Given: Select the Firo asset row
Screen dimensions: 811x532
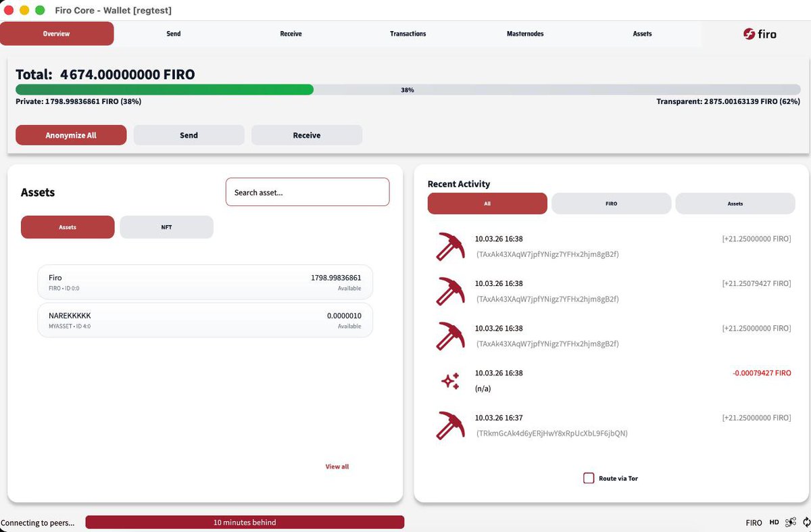Looking at the screenshot, I should (x=205, y=282).
